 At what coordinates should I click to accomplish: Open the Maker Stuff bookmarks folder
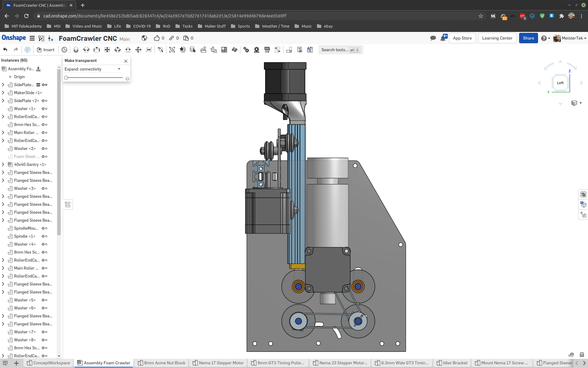click(212, 26)
